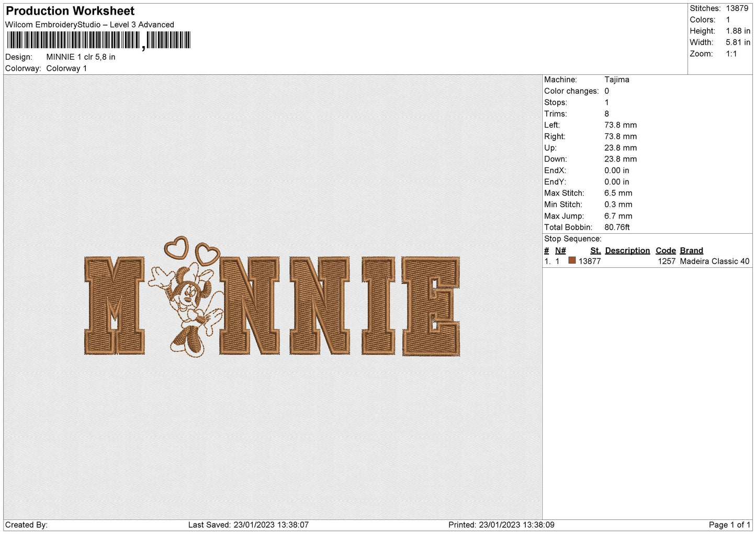Click the Code column header
Viewport: 756px width, 534px height.
click(x=665, y=251)
